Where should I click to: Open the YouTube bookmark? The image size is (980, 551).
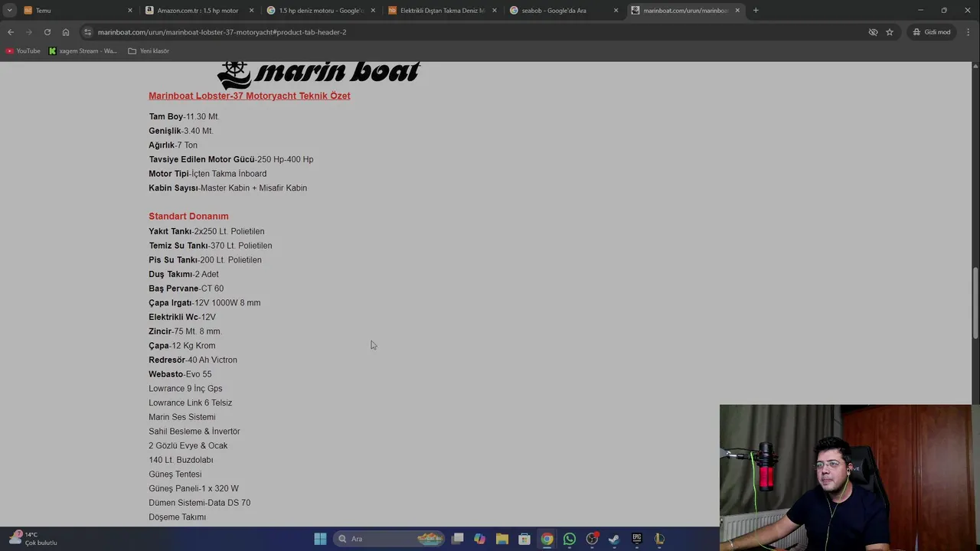tap(23, 51)
